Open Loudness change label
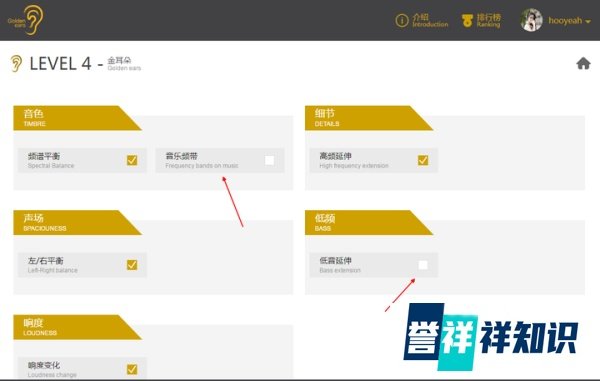600x381 pixels. click(x=52, y=370)
